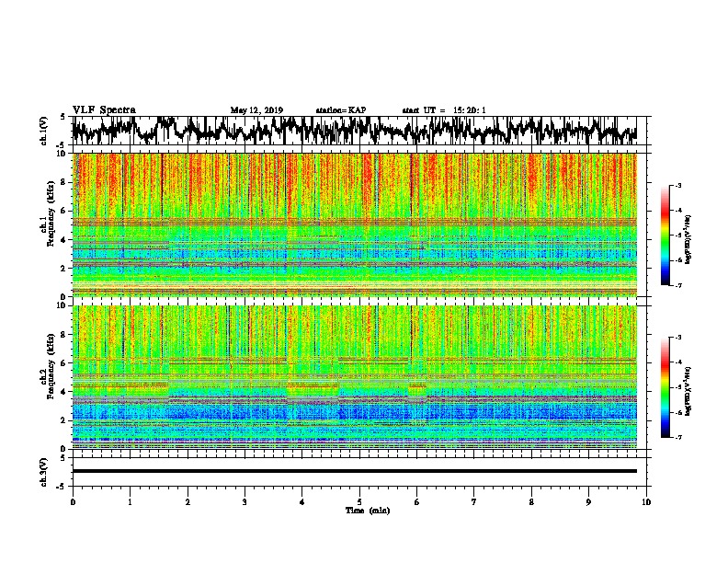Image resolution: width=728 pixels, height=563 pixels.
Task: Click the ch.2 spectrogram panel
Action: 354,377
